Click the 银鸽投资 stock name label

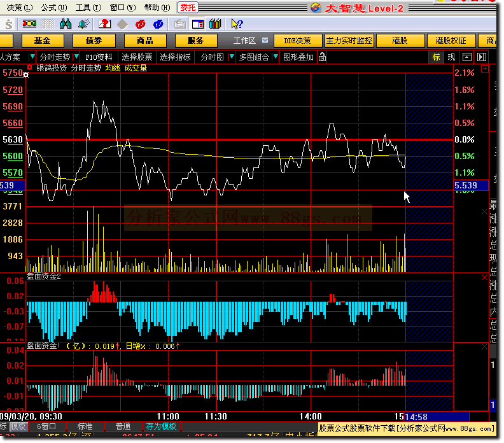coord(52,68)
